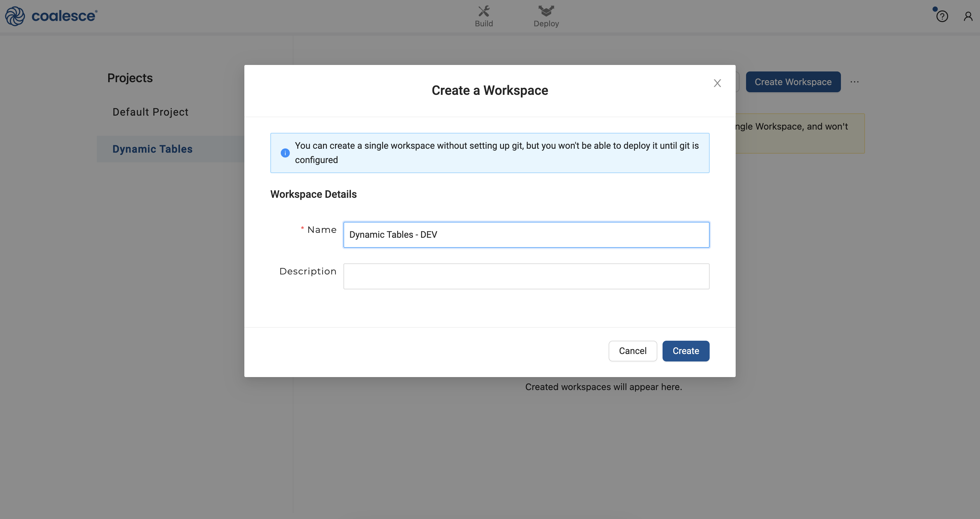Screen dimensions: 980x519
Task: Select the Default Project item
Action: [150, 112]
